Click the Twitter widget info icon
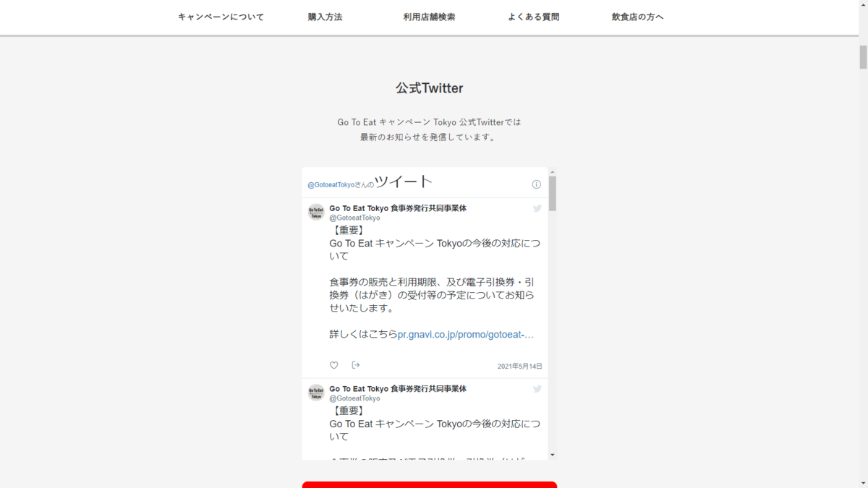868x488 pixels. (x=537, y=184)
